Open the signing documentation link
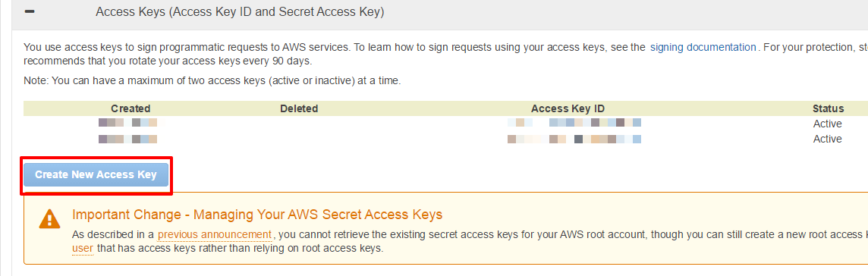 point(703,47)
